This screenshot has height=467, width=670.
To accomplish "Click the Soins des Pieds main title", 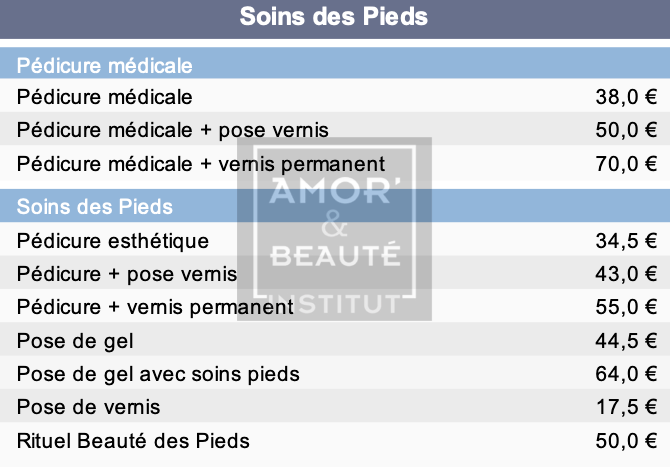I will 333,17.
